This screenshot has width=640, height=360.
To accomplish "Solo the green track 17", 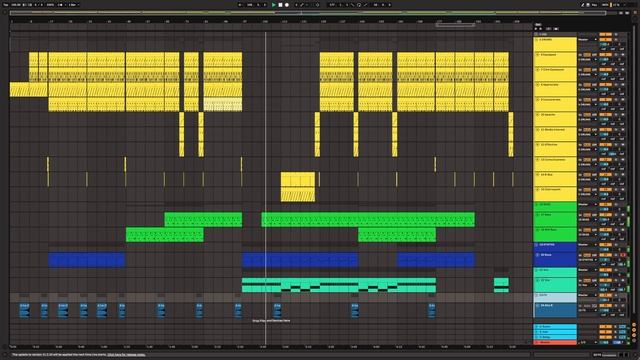I will (x=616, y=214).
